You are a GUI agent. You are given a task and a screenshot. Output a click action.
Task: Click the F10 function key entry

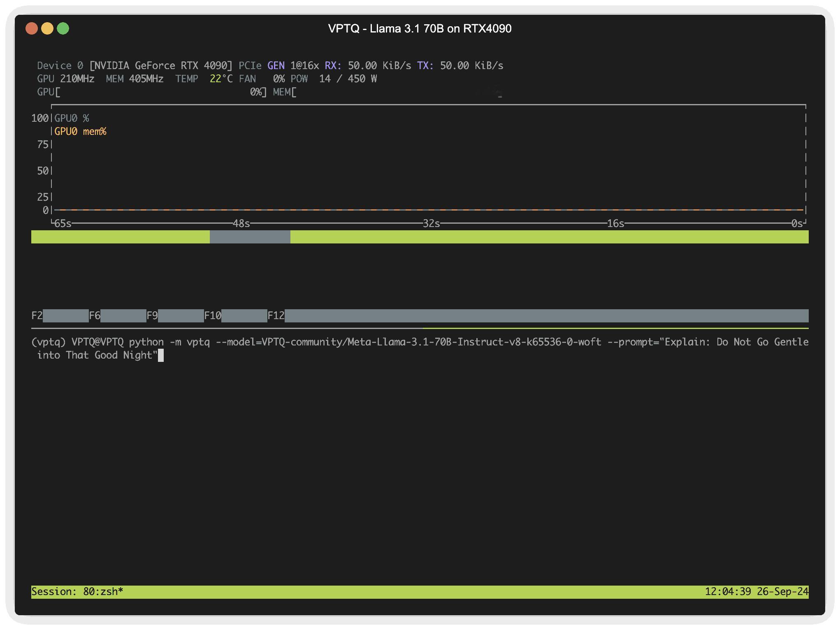[236, 316]
